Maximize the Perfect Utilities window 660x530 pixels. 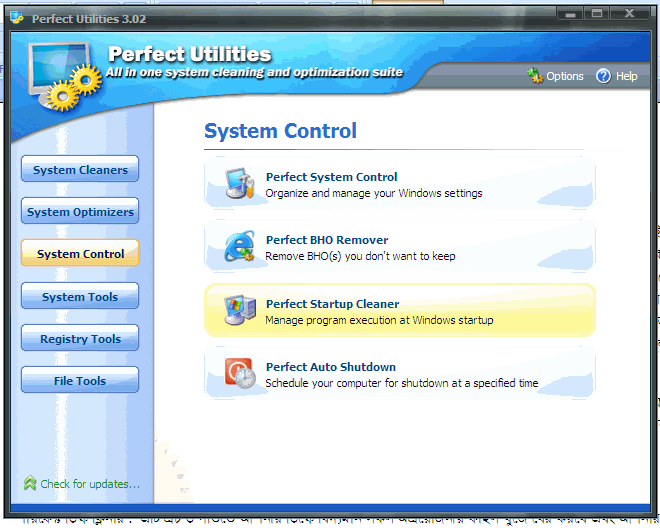[x=596, y=13]
